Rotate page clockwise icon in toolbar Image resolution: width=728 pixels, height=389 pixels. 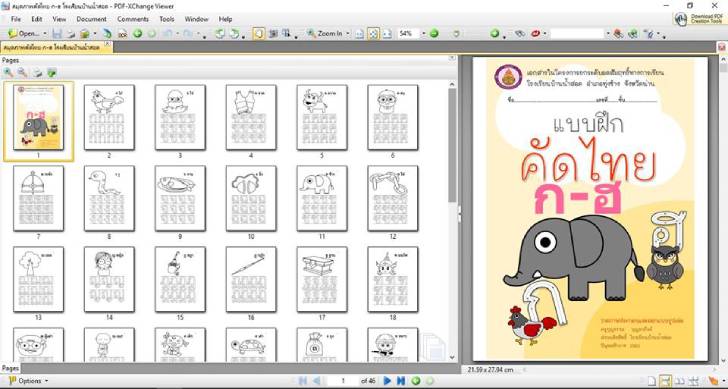(x=234, y=33)
